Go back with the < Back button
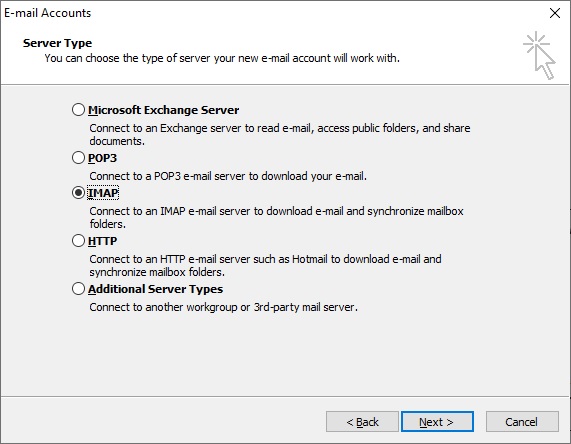 [362, 422]
